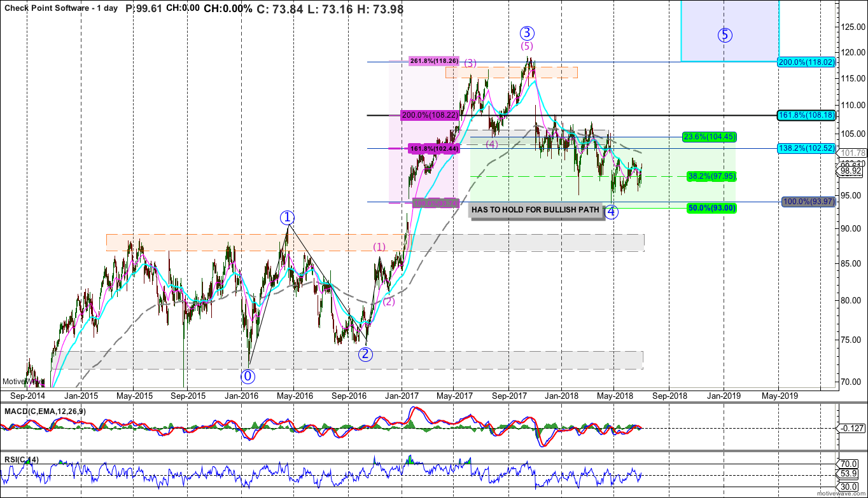868x498 pixels.
Task: Select the 261.8%(118.26) Fibonacci label
Action: click(x=433, y=62)
